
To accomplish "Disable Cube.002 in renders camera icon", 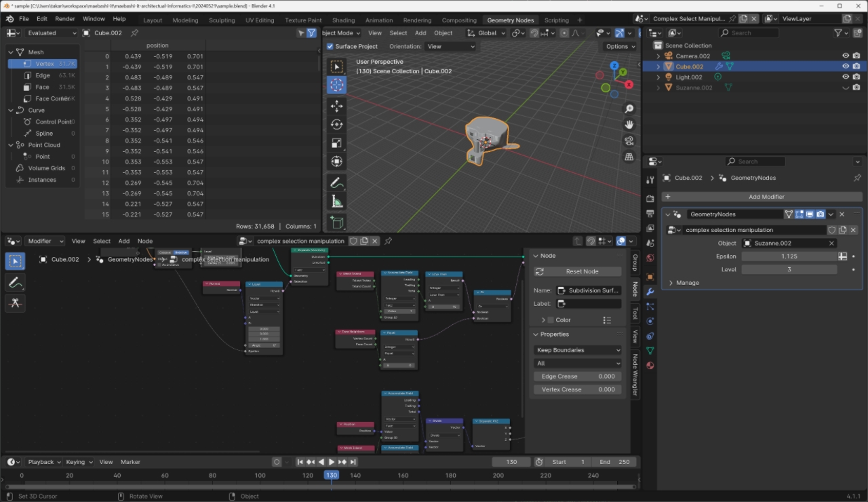I will tap(856, 66).
